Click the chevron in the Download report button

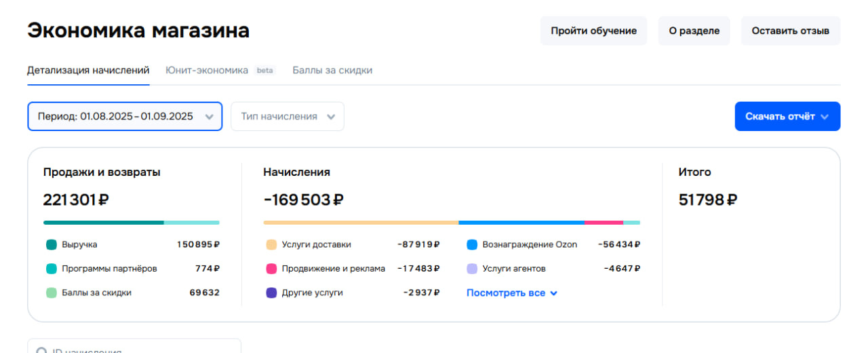tap(825, 117)
